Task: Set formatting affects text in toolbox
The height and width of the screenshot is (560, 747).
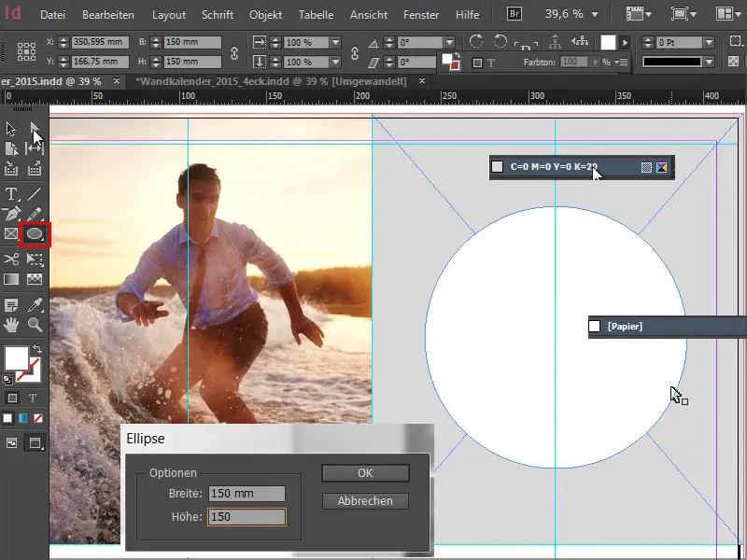Action: (x=33, y=399)
